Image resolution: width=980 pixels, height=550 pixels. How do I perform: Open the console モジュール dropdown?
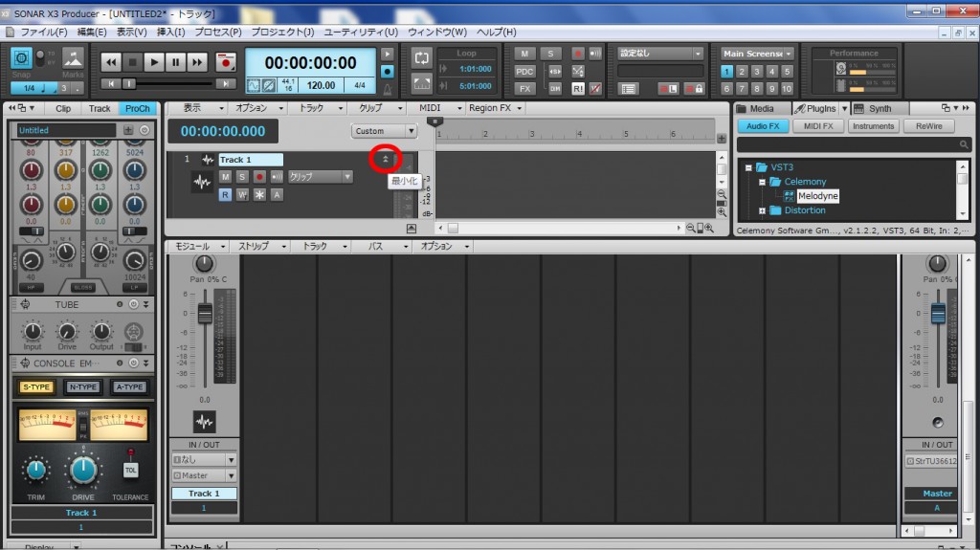pos(199,246)
